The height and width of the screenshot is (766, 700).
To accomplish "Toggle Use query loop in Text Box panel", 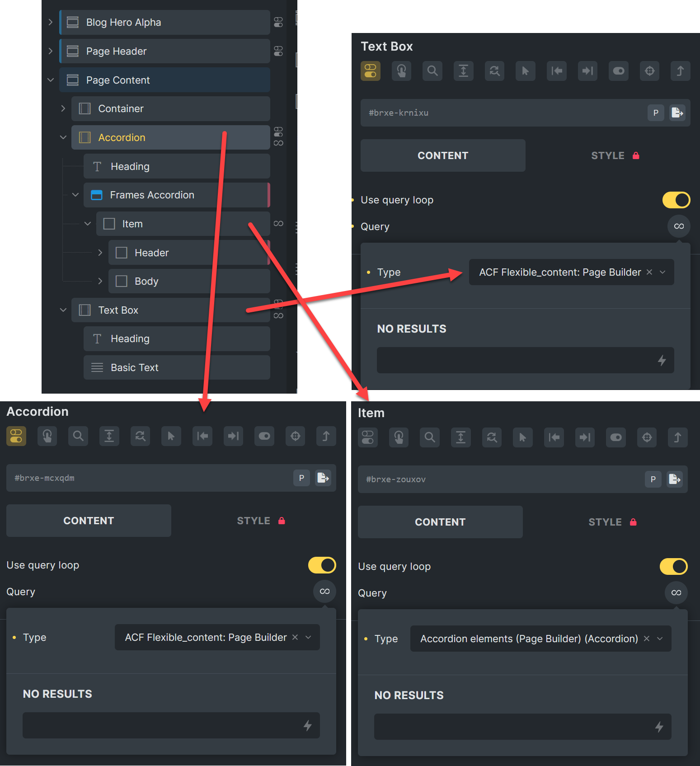I will pyautogui.click(x=676, y=200).
